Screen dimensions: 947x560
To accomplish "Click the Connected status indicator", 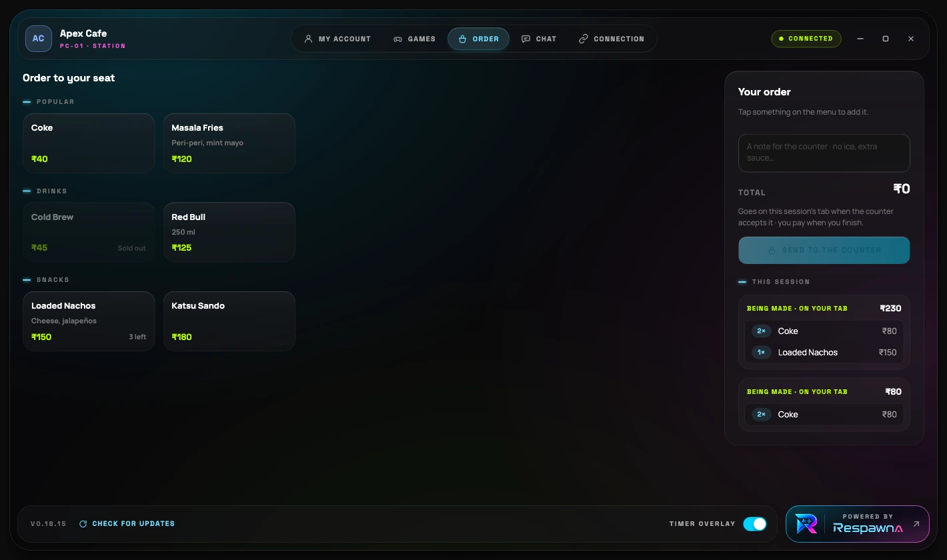I will (806, 39).
